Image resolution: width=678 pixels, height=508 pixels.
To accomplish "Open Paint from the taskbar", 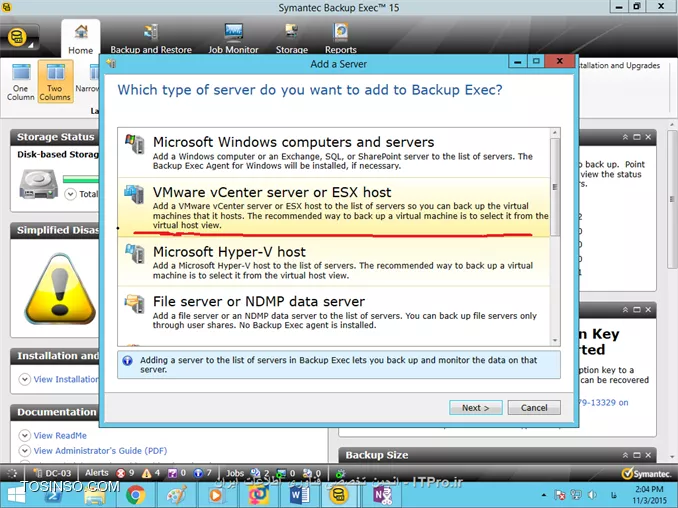I will (176, 495).
